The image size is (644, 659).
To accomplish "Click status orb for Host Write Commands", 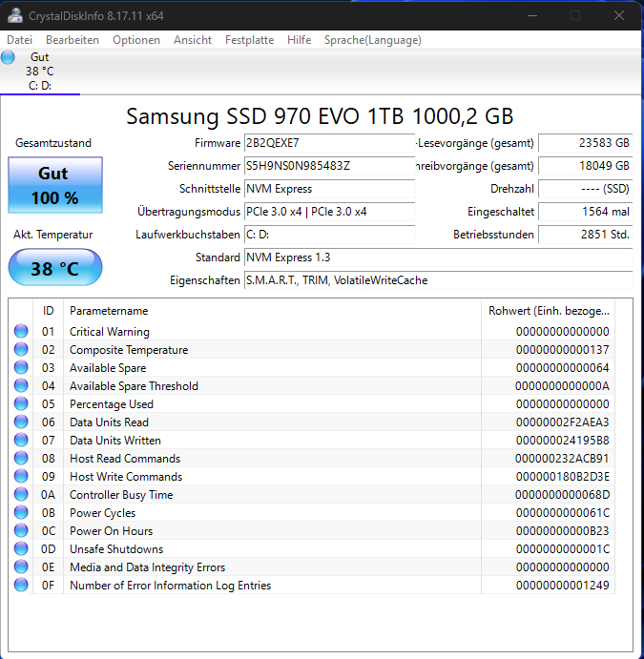I will tap(21, 476).
